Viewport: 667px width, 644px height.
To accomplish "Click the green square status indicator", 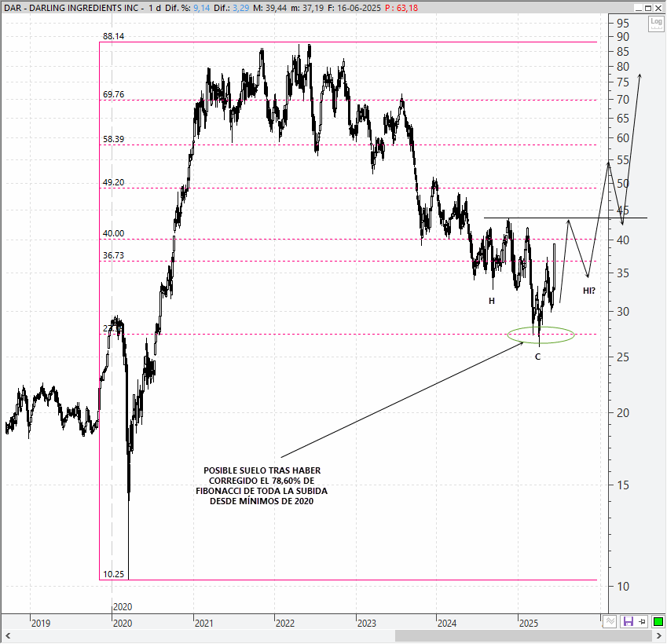I will click(x=658, y=621).
